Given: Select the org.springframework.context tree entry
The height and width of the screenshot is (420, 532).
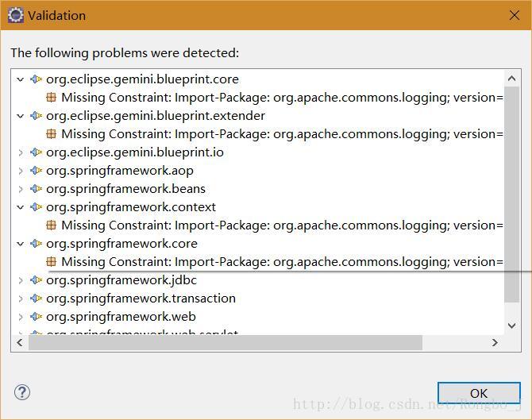Looking at the screenshot, I should (131, 207).
